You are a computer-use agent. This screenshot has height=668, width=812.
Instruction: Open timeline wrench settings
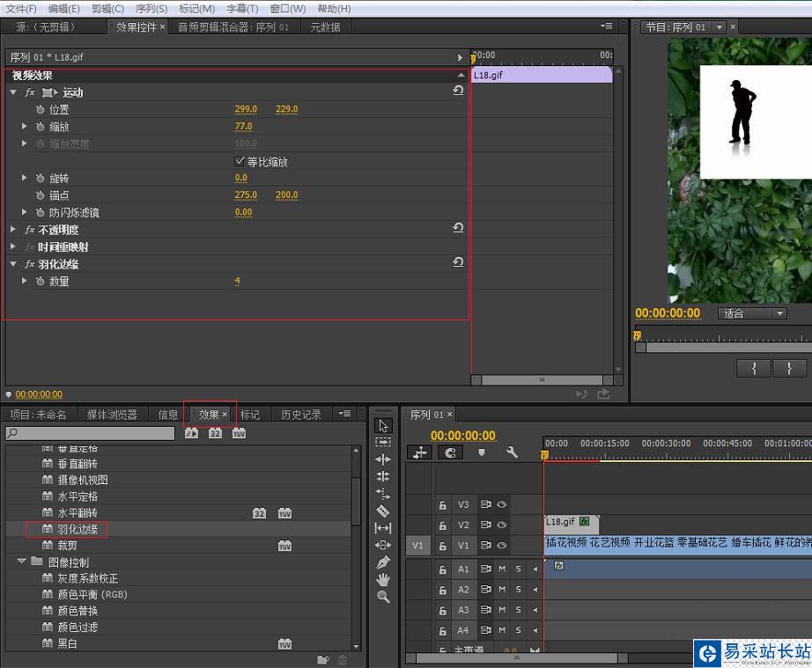[512, 452]
